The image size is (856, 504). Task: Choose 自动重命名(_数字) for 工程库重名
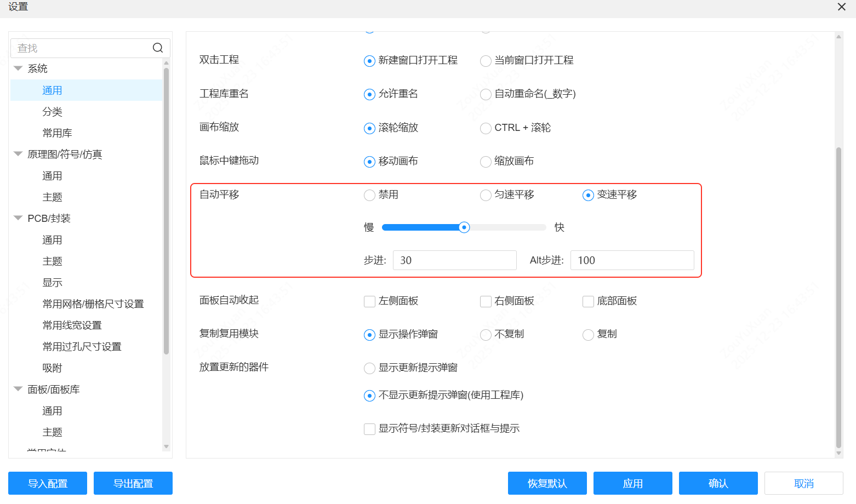coord(486,94)
